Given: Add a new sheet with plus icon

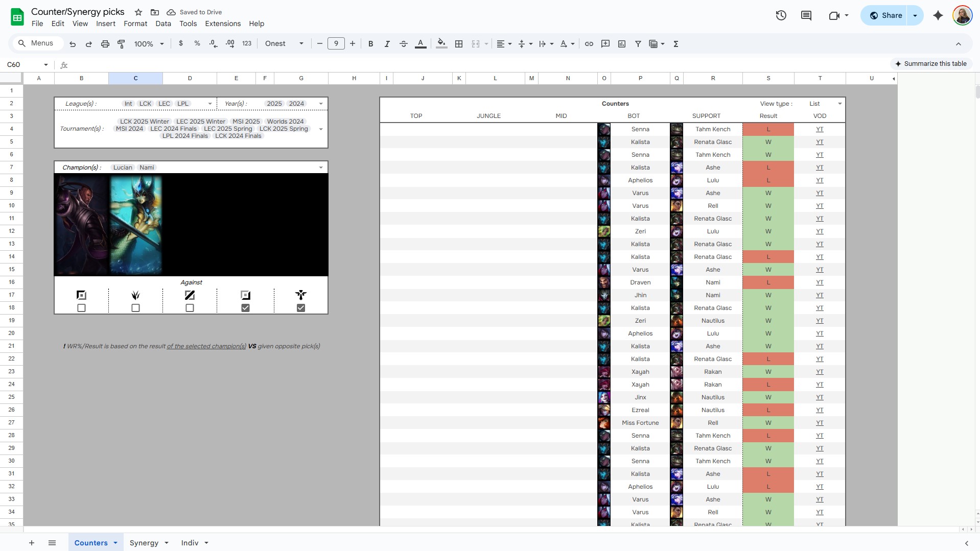Looking at the screenshot, I should pos(32,543).
